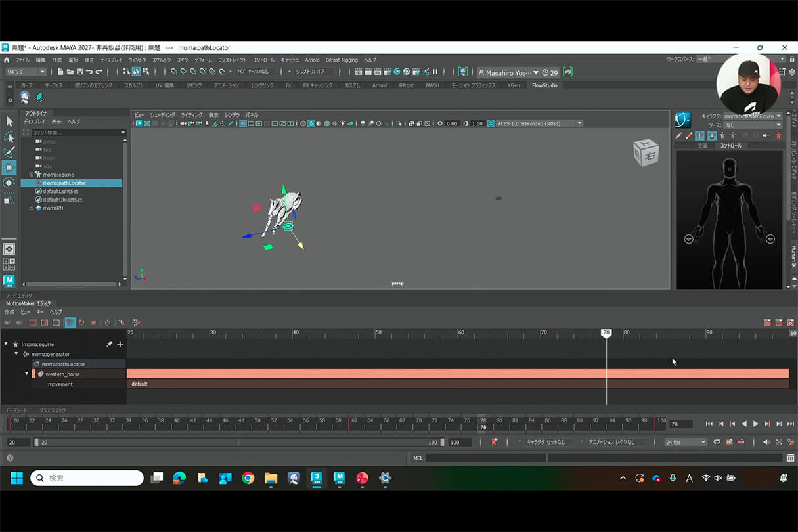
Task: Create a new scene file icon
Action: point(60,72)
